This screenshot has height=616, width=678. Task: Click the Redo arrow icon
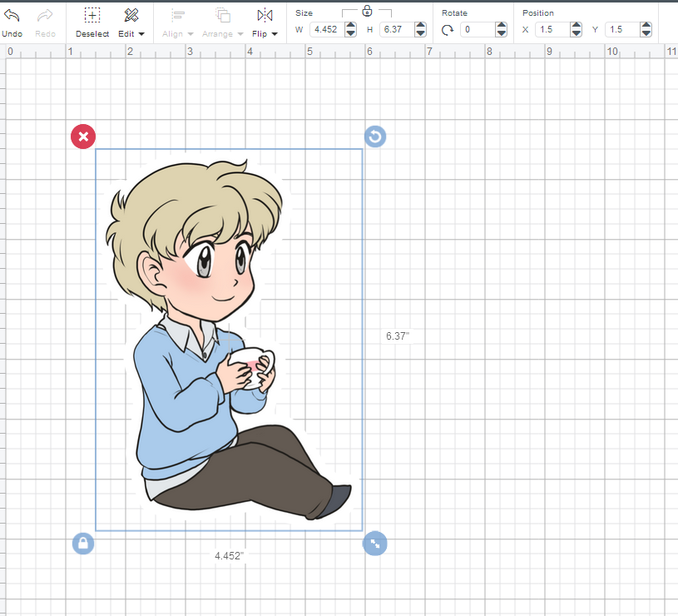[45, 16]
